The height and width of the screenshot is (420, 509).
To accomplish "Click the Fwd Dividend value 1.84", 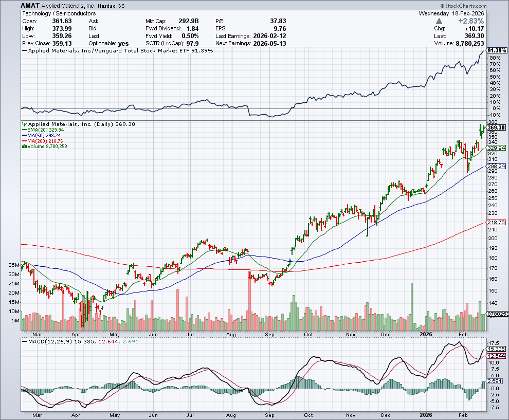I will click(193, 29).
